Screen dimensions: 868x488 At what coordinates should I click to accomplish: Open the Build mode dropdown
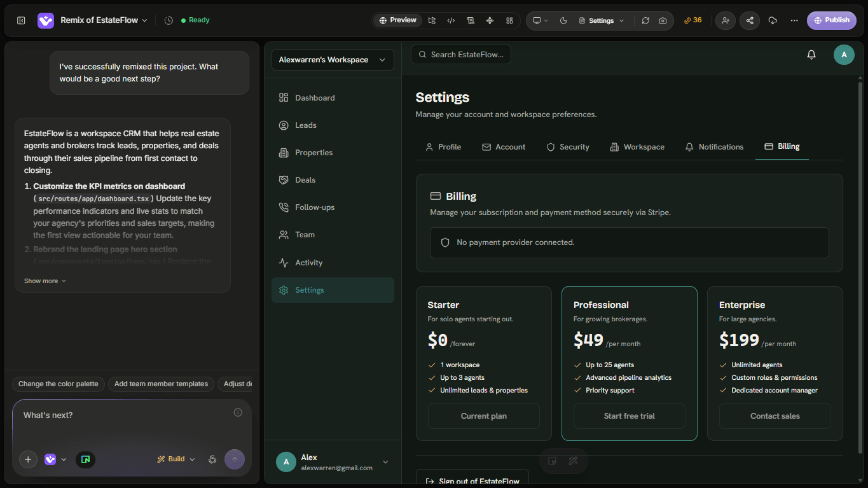[176, 459]
